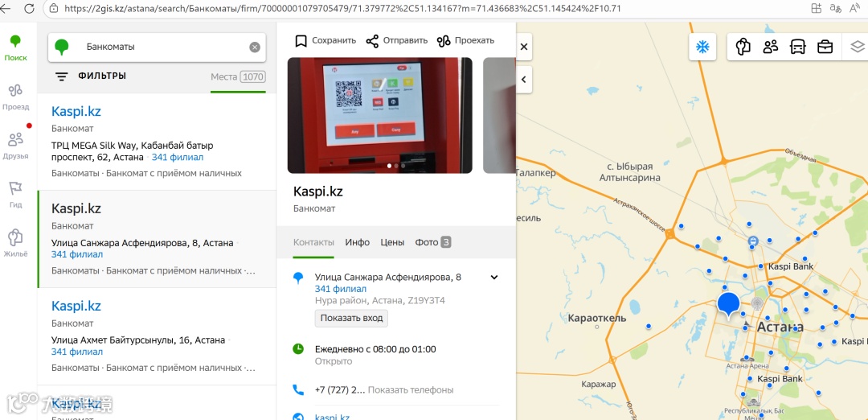Viewport: 868px width, 420px height.
Task: Open the ATM screen photo
Action: tap(379, 115)
